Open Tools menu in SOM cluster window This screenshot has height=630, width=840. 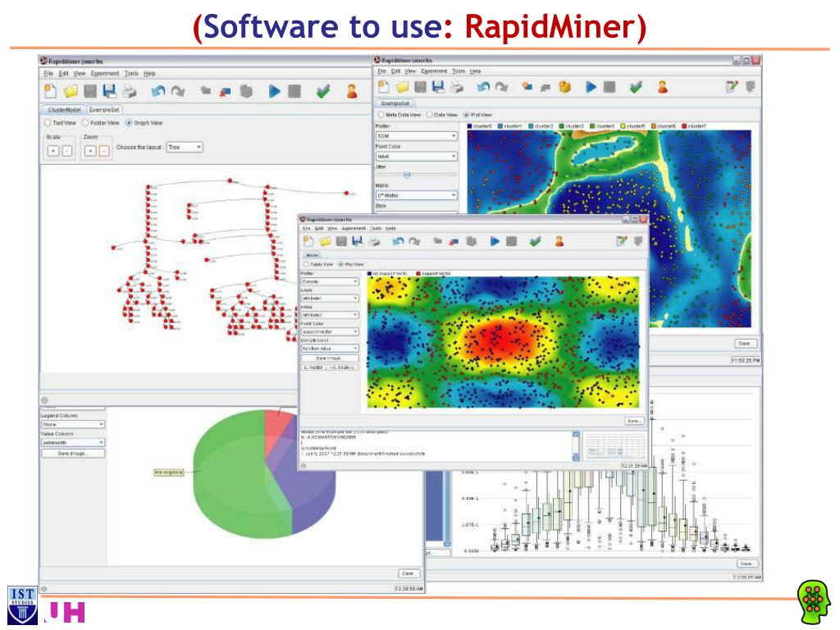pos(459,71)
